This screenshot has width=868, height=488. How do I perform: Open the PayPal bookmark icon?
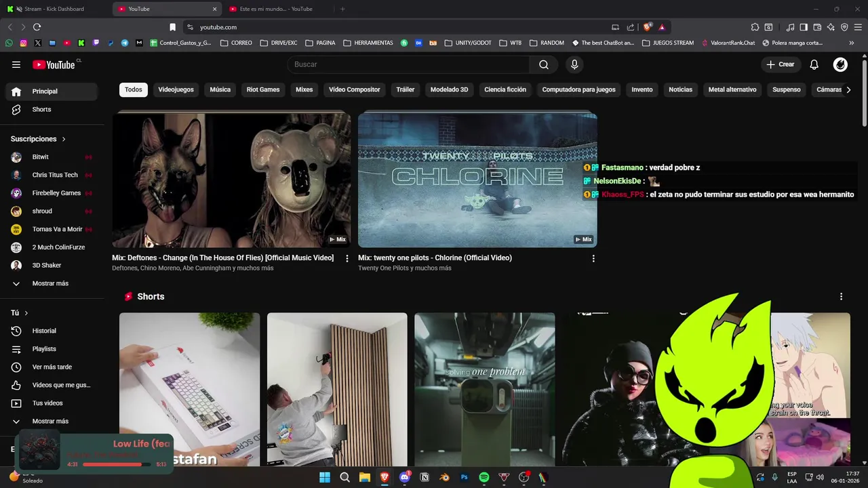tap(111, 43)
